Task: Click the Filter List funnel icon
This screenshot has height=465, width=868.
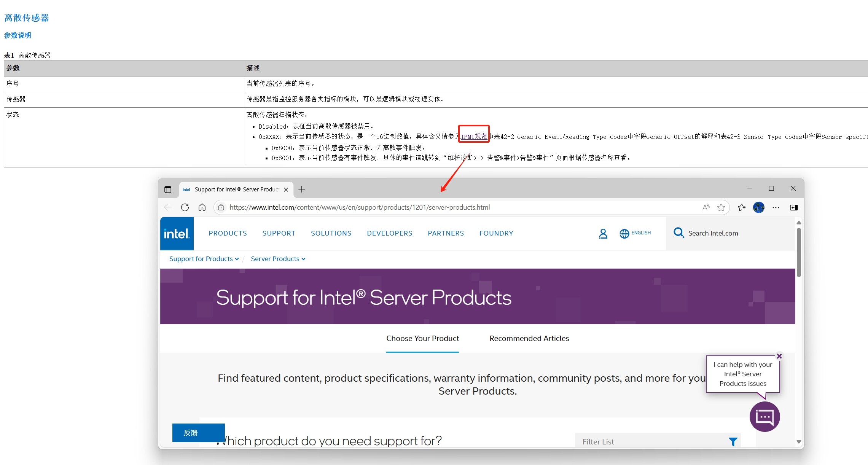Action: [x=733, y=441]
